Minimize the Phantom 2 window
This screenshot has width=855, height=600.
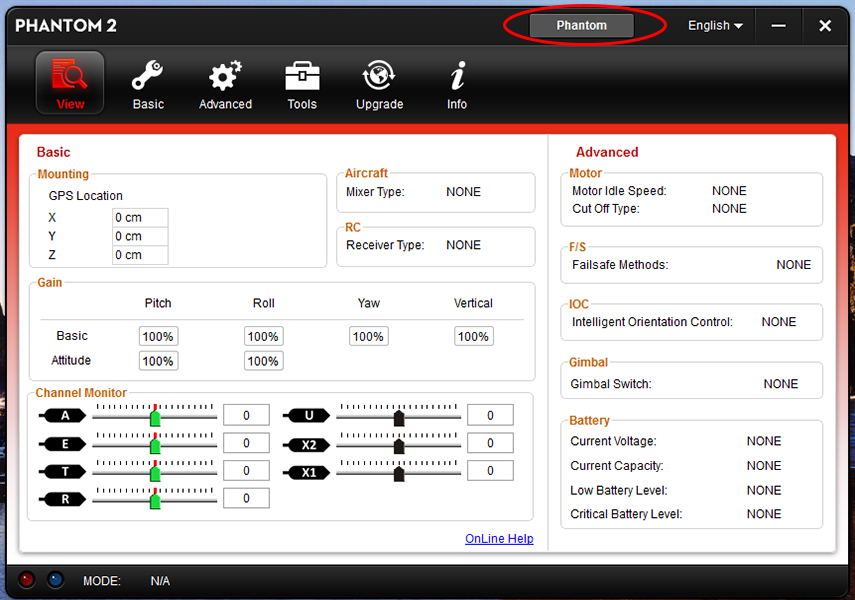(x=779, y=26)
